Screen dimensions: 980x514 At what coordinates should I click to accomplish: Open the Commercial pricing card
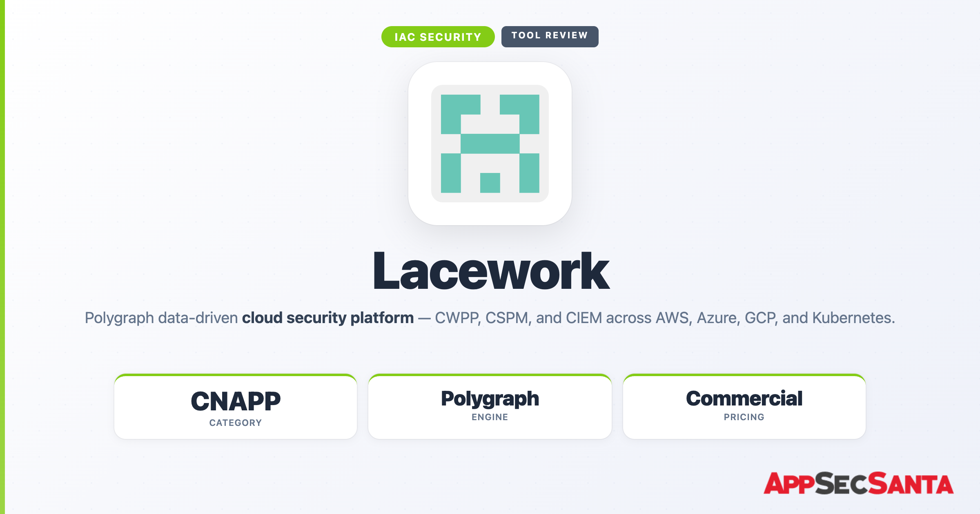pos(744,407)
